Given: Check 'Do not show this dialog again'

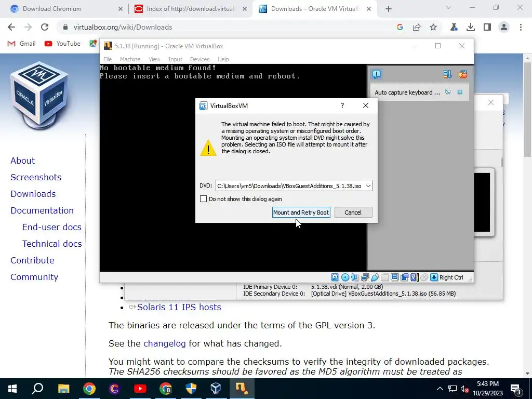Looking at the screenshot, I should coord(203,199).
